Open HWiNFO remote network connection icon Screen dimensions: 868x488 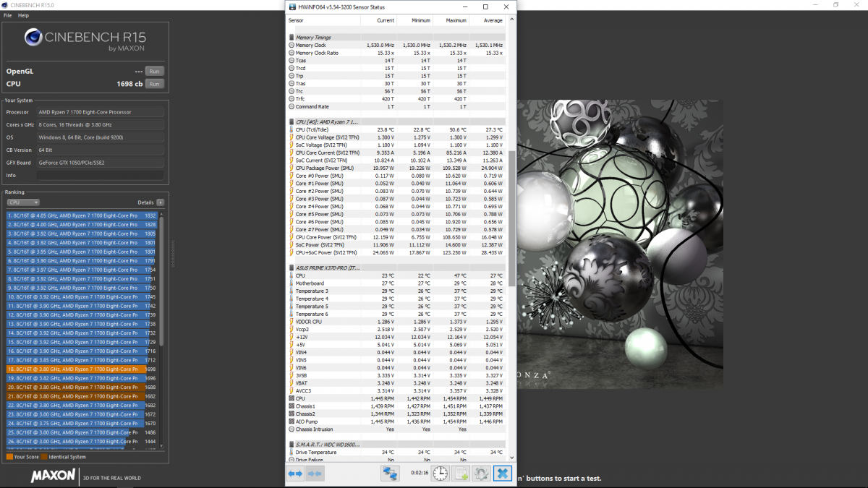tap(391, 474)
